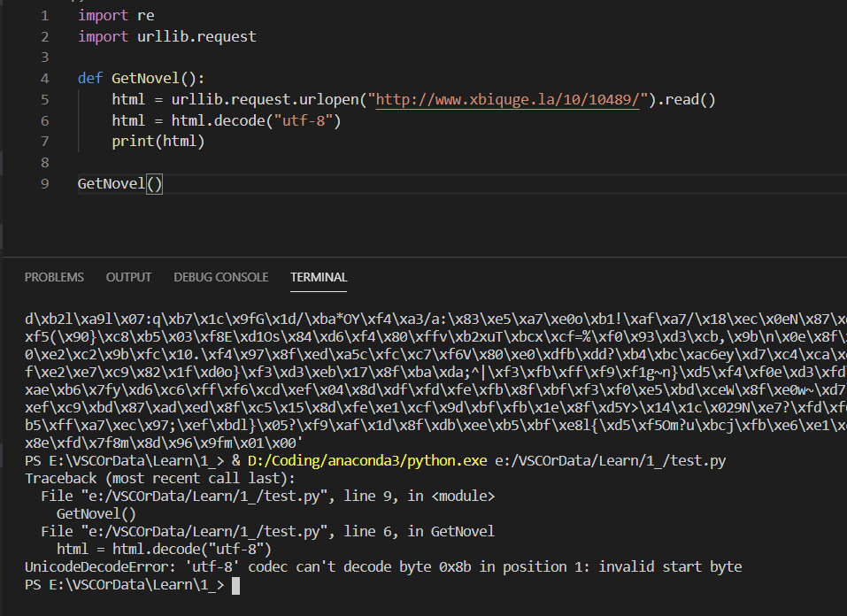This screenshot has width=847, height=616.
Task: Click line number 9 in the gutter
Action: (x=45, y=184)
